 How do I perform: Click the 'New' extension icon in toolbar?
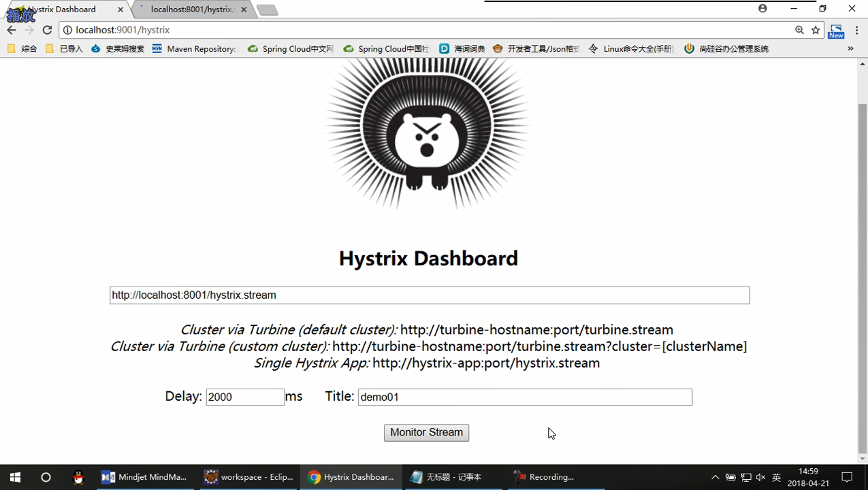[836, 31]
